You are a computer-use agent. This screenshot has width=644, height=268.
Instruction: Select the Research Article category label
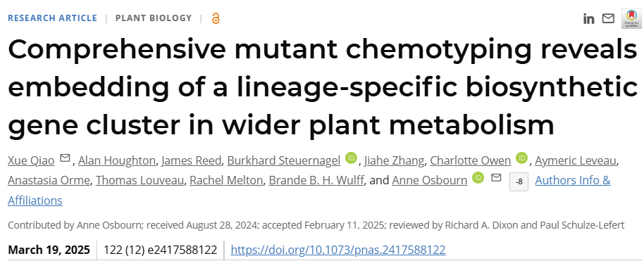pos(53,18)
